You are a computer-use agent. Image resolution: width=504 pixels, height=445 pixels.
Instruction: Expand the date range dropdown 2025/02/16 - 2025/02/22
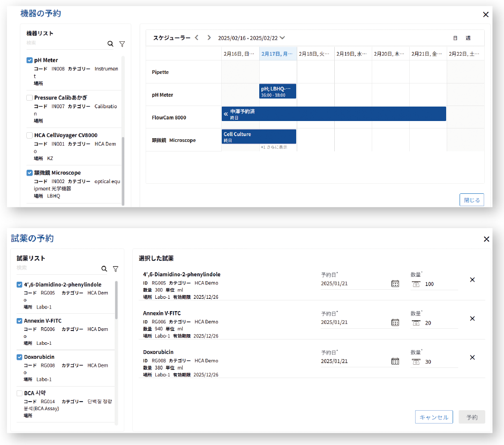click(282, 38)
